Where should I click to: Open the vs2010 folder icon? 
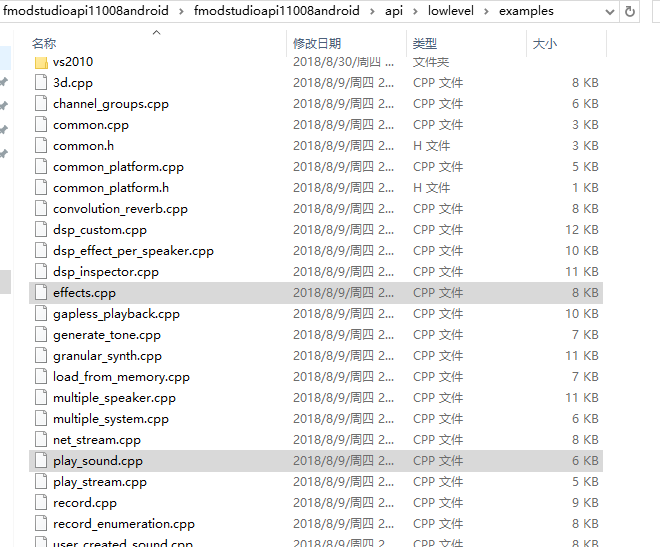pyautogui.click(x=41, y=62)
